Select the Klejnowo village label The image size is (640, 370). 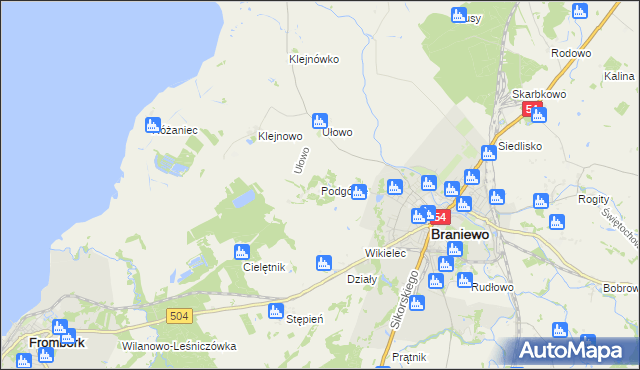click(280, 136)
